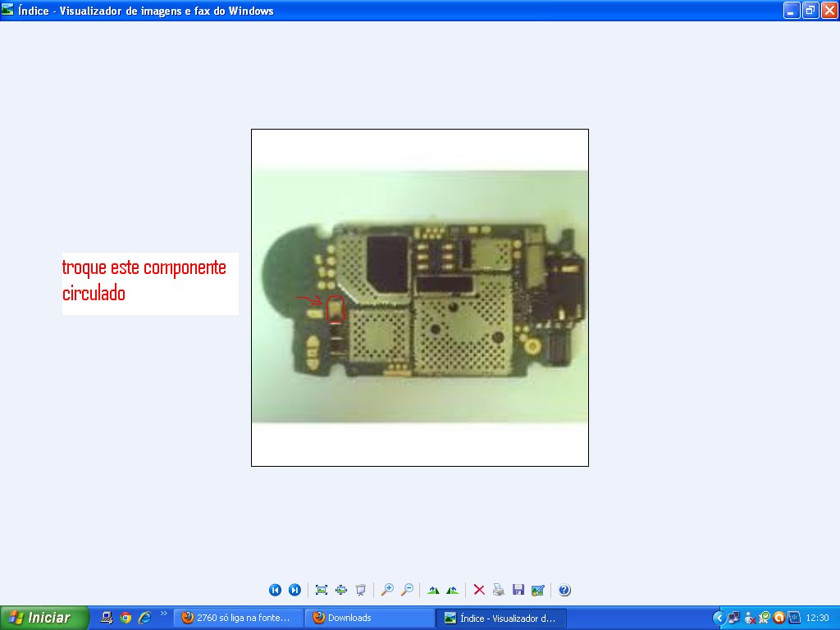Open the viewer Help icon

pyautogui.click(x=564, y=590)
